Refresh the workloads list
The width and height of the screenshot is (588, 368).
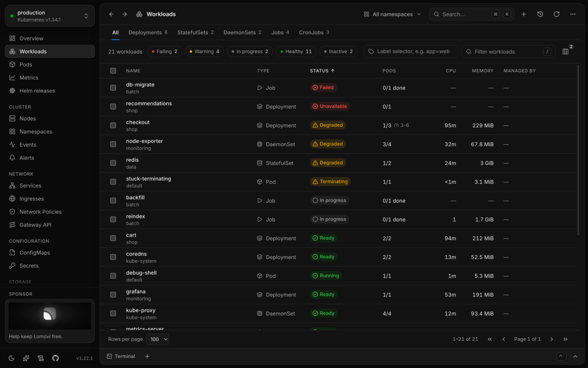coord(557,14)
